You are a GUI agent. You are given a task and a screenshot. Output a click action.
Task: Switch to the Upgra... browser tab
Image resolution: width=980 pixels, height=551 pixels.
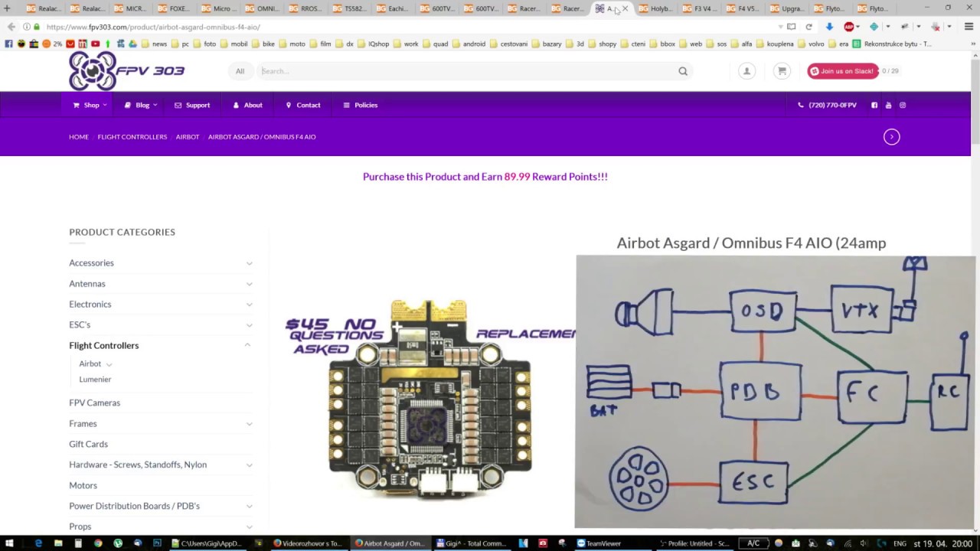click(787, 8)
